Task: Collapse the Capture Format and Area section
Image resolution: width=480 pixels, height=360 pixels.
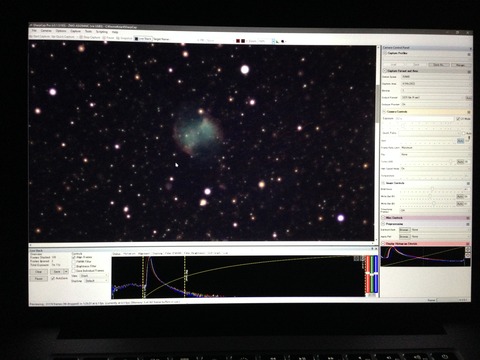Action: click(385, 71)
